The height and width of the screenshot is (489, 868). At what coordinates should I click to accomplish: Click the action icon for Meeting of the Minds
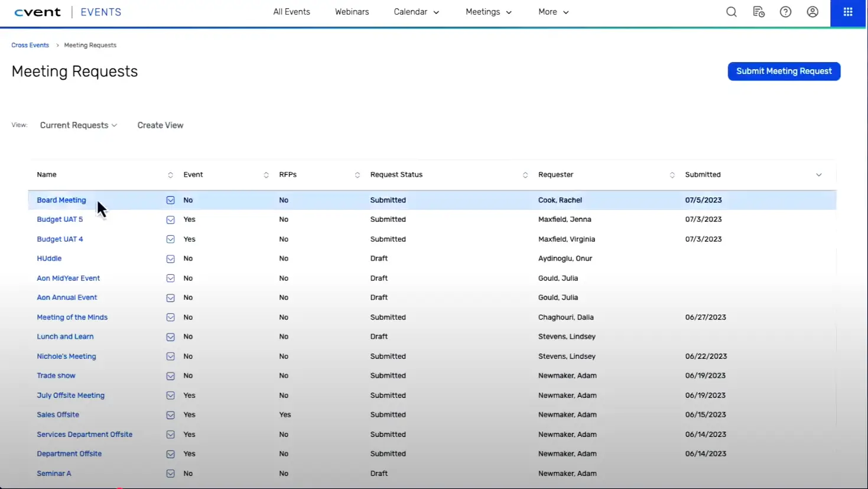click(x=170, y=318)
